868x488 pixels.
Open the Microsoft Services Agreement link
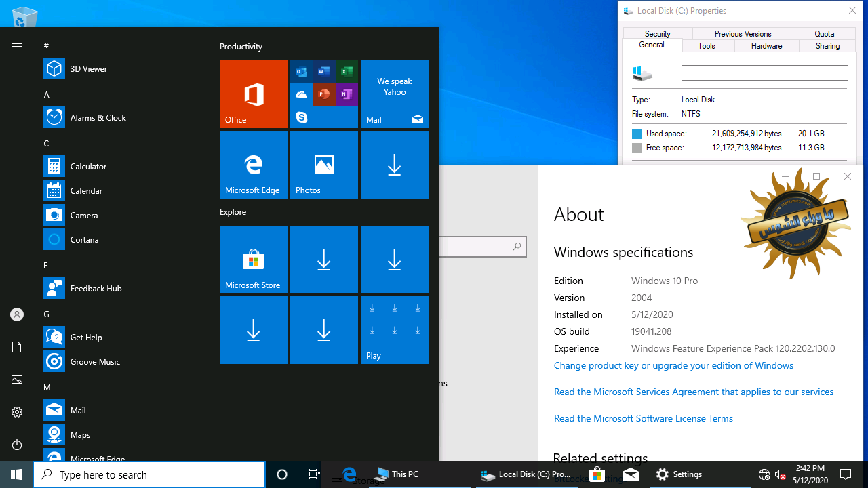[694, 392]
